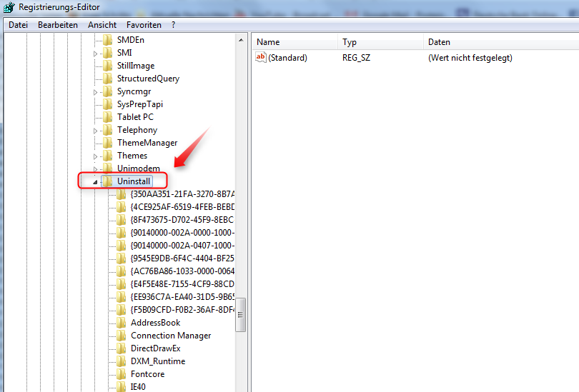Click the {E4F5E48E-7155 folder icon

coord(121,284)
